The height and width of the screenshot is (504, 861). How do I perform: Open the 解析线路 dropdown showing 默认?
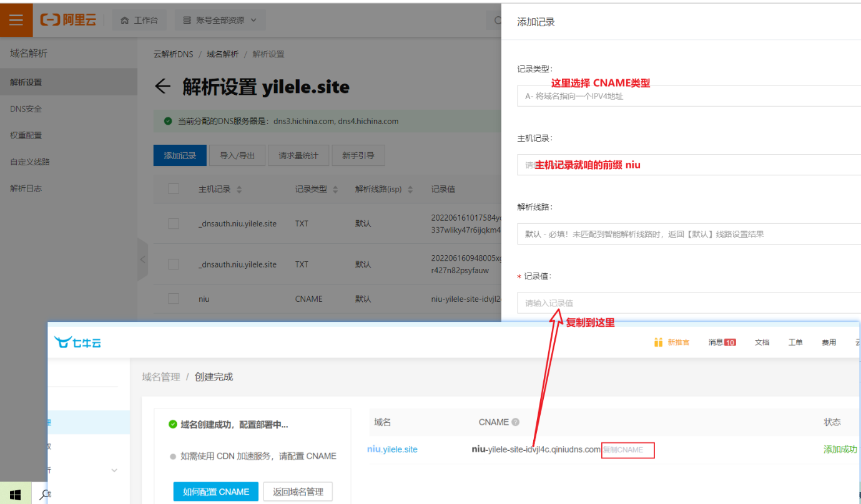tap(689, 234)
